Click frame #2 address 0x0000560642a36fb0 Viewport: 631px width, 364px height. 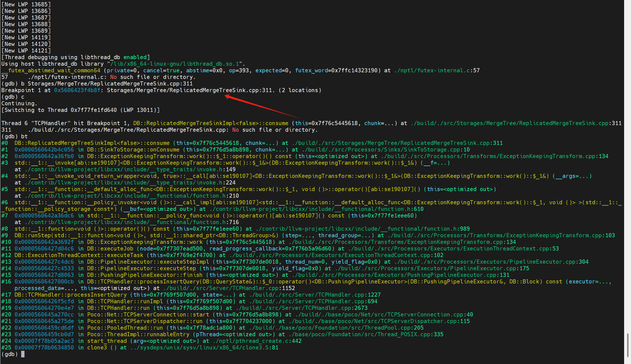44,156
